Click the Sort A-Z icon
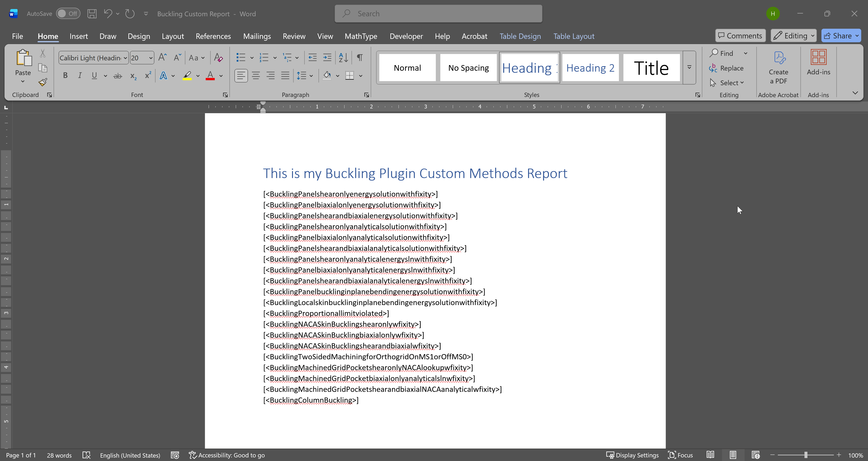The height and width of the screenshot is (461, 868). 343,58
